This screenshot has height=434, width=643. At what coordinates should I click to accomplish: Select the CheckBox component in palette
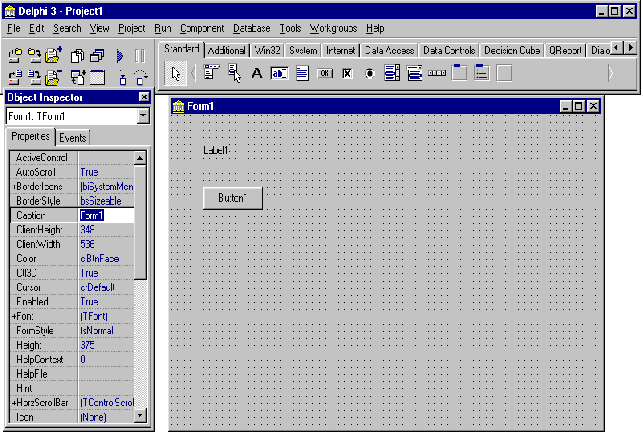tap(347, 73)
